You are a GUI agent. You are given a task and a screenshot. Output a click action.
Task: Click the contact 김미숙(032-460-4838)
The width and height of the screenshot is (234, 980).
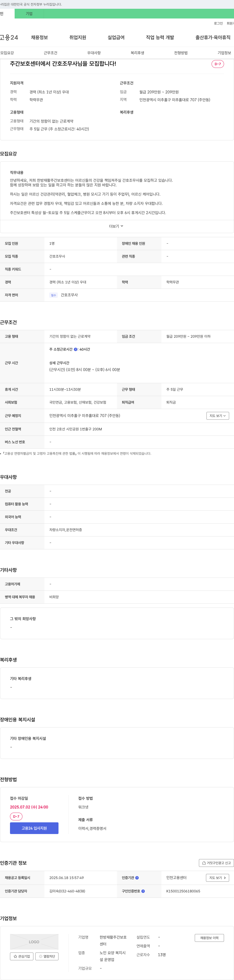(x=67, y=891)
